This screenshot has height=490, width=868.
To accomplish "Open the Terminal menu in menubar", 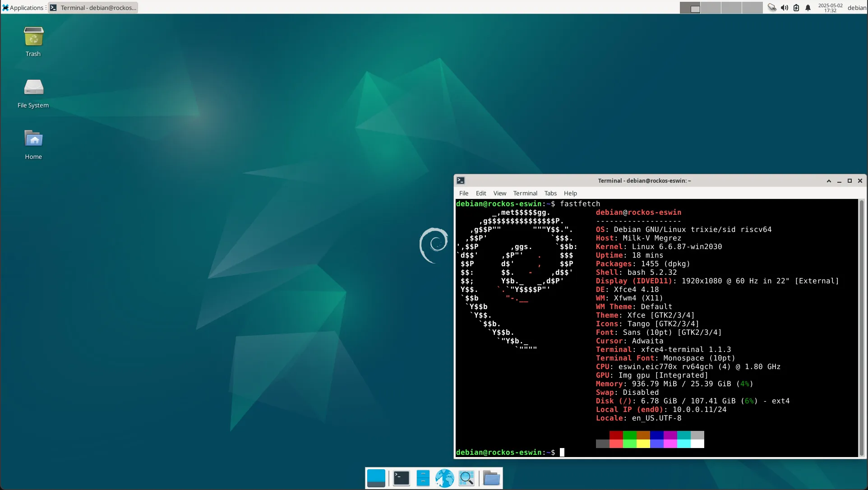I will [x=525, y=193].
